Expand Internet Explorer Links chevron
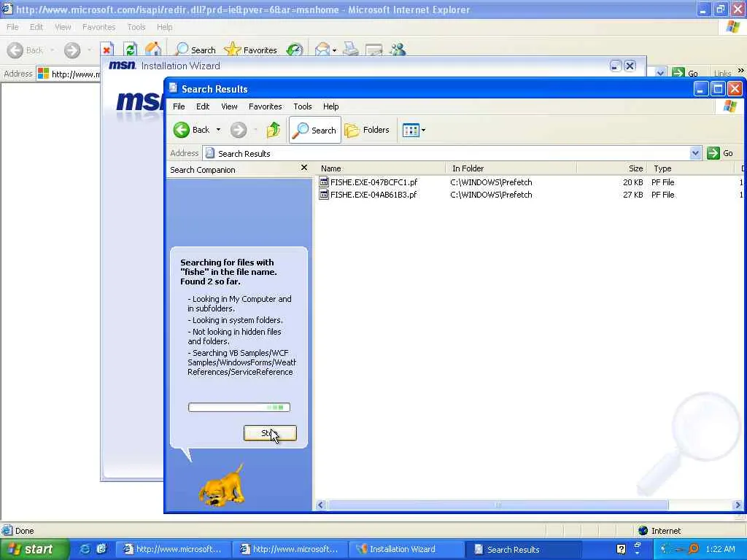The height and width of the screenshot is (560, 747). click(x=740, y=71)
